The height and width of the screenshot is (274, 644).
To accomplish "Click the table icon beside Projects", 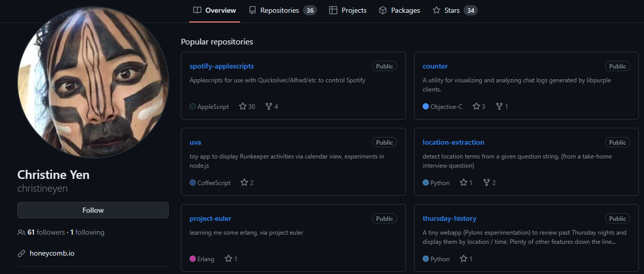I will (333, 10).
